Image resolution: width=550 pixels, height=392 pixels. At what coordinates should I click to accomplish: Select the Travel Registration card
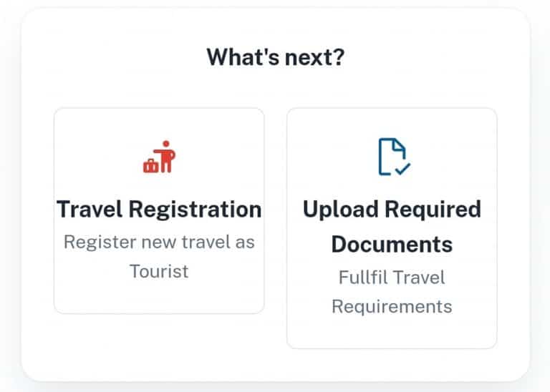(x=159, y=210)
